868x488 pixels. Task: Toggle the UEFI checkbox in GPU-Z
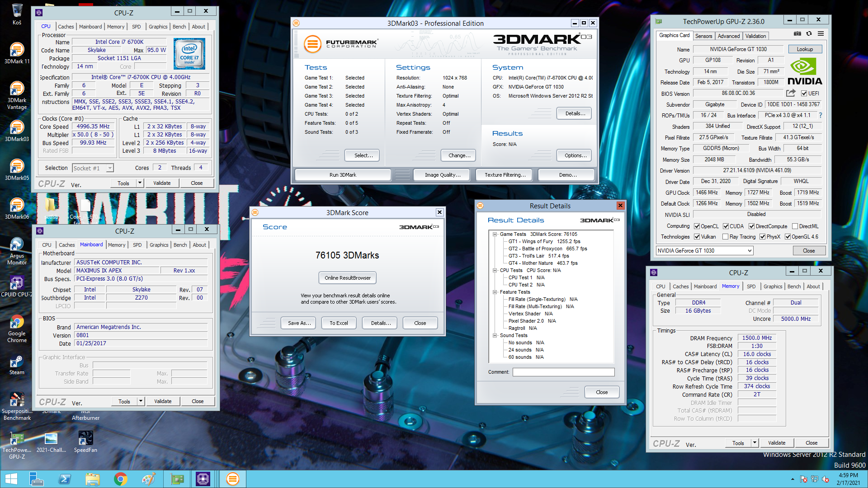tap(804, 94)
